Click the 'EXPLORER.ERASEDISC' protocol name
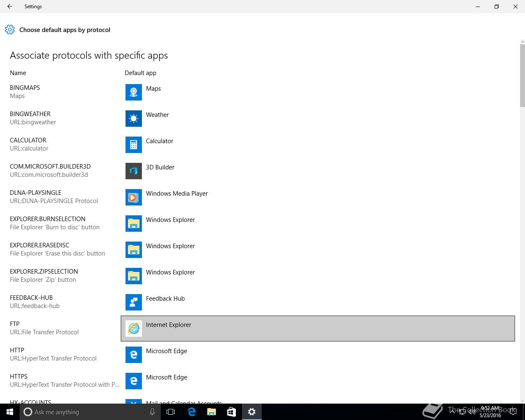Screen dimensions: 525x420 [40, 245]
